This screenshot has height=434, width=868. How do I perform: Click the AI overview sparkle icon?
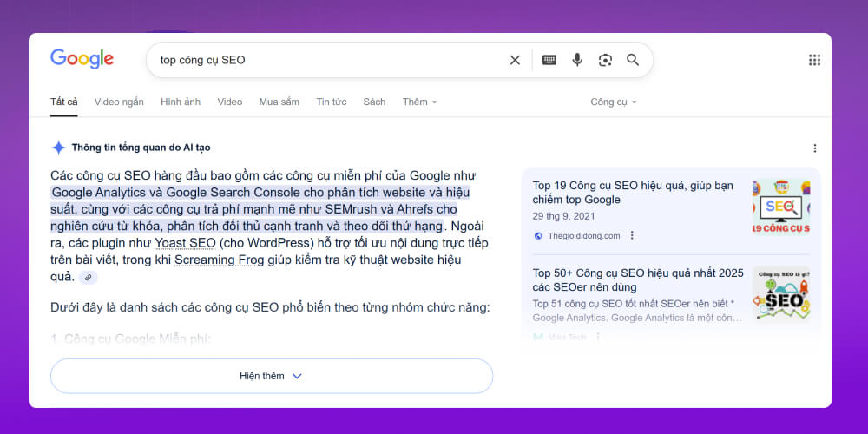[58, 148]
